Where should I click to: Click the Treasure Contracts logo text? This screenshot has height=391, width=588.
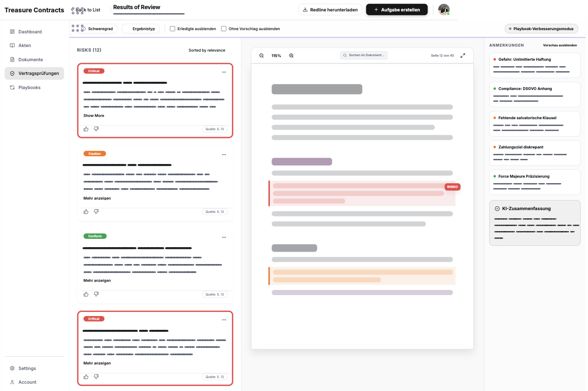tap(34, 10)
